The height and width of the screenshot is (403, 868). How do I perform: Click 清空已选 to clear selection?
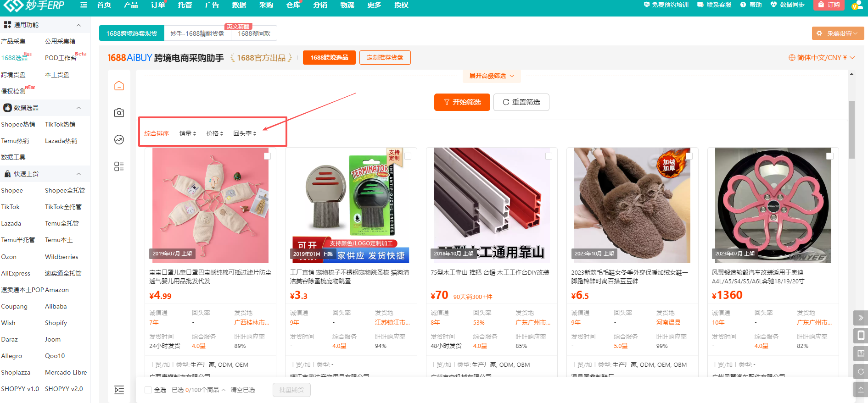pos(242,390)
